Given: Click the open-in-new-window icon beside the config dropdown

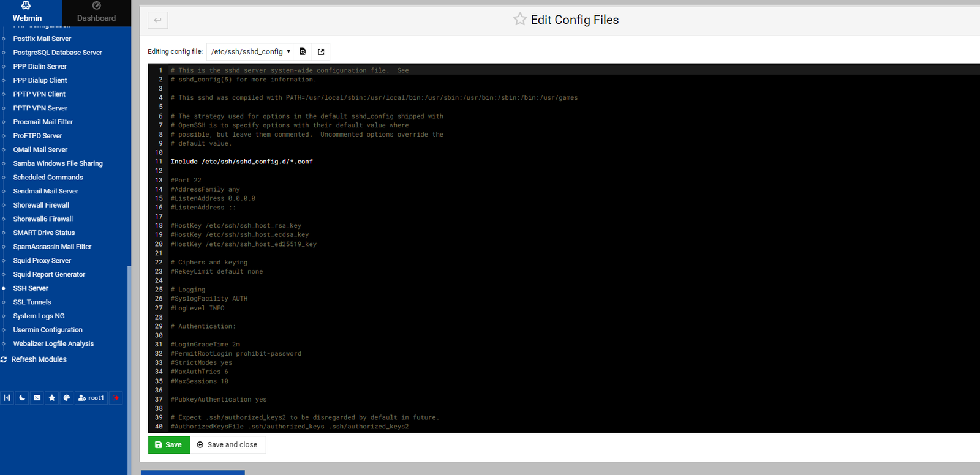Looking at the screenshot, I should pos(321,52).
